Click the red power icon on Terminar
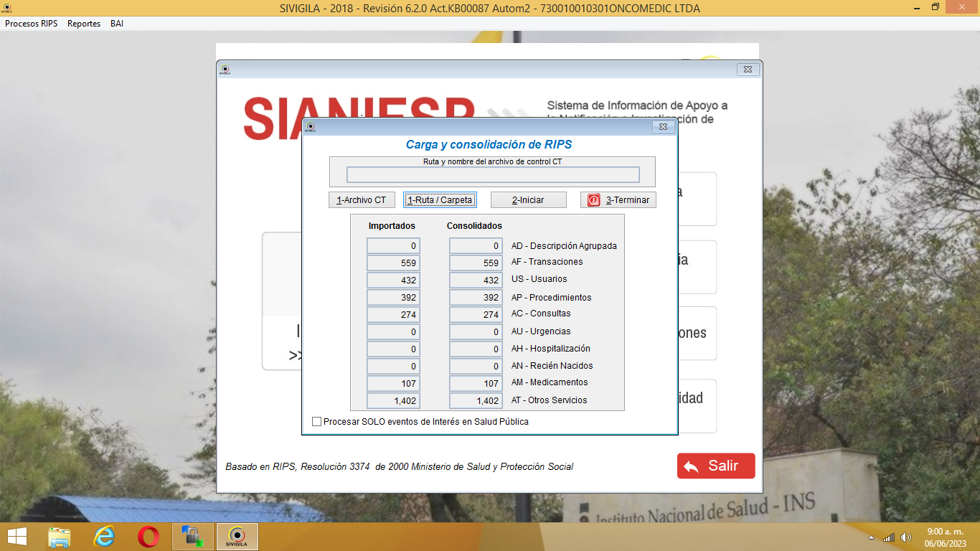The image size is (980, 551). 593,200
